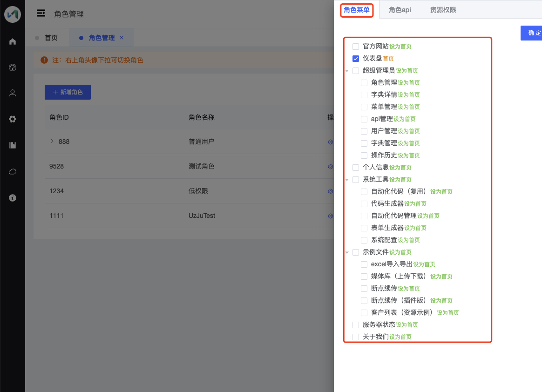Enable the 角色管理 menu checkbox
Image resolution: width=542 pixels, height=392 pixels.
[x=364, y=82]
